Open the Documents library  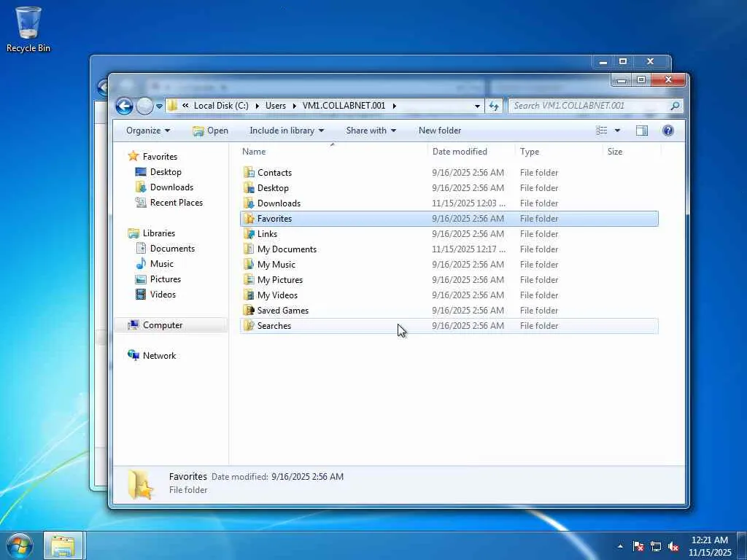pyautogui.click(x=172, y=248)
